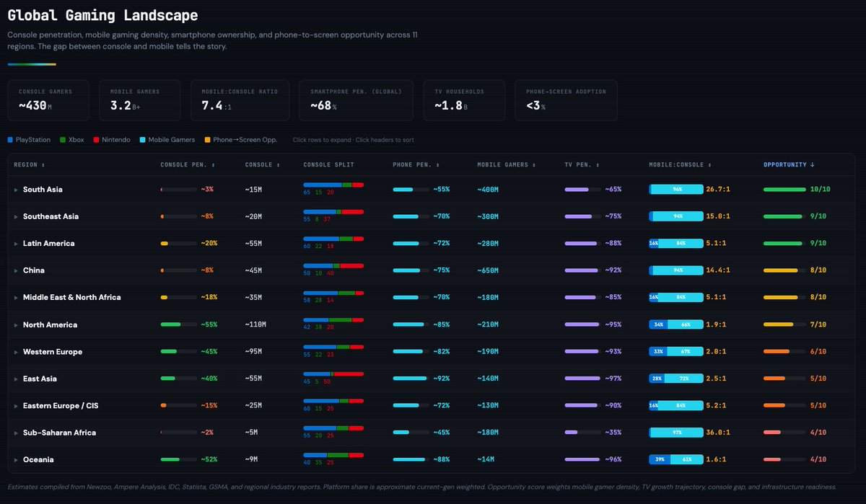866x504 pixels.
Task: Expand the Western Europe row arrow
Action: pos(17,352)
